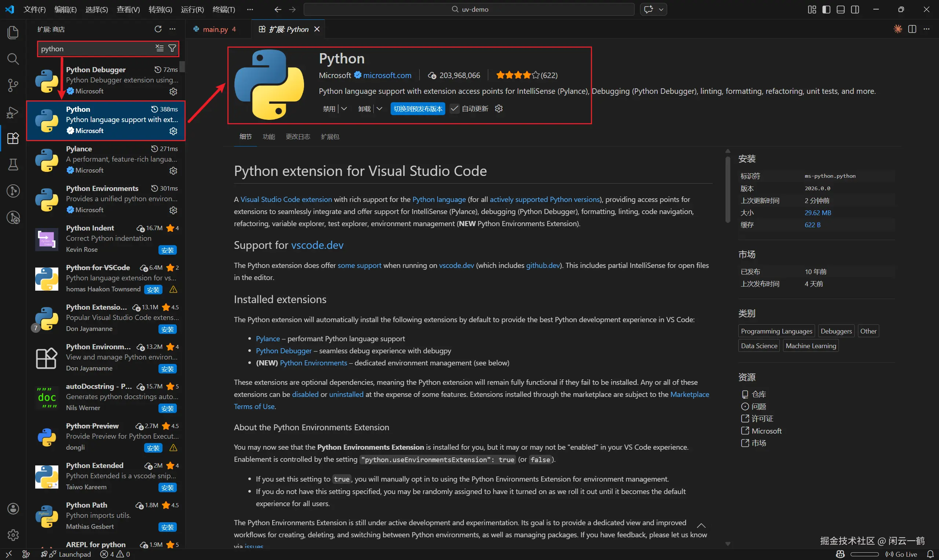Click the status bar progress indicator

coord(865,554)
